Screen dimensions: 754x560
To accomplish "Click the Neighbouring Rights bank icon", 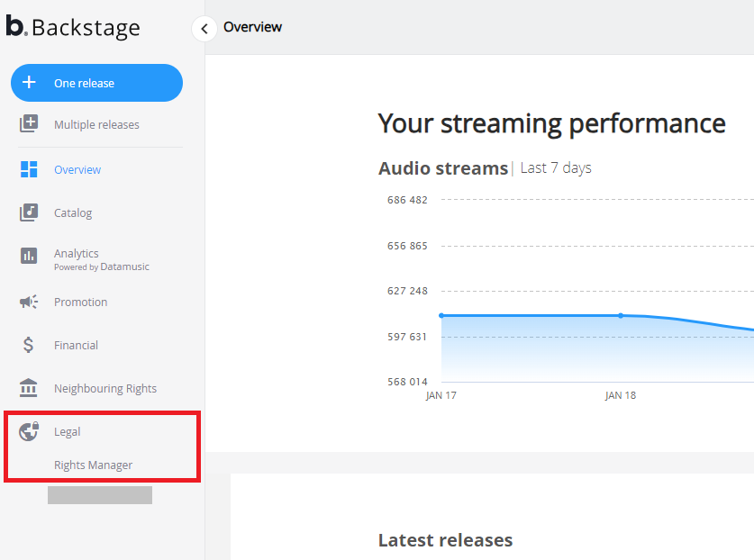I will pyautogui.click(x=29, y=388).
